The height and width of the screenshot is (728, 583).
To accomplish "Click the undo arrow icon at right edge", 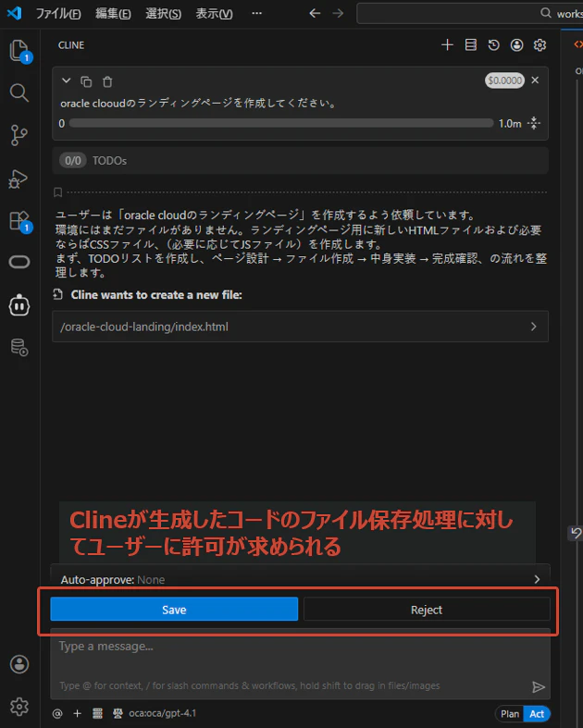I will point(576,533).
